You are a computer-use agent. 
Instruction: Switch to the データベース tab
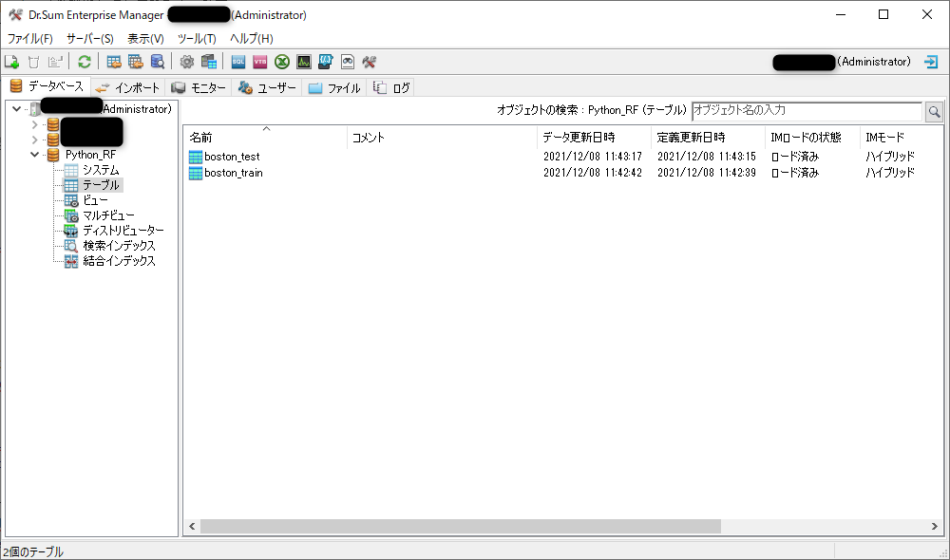pos(47,86)
